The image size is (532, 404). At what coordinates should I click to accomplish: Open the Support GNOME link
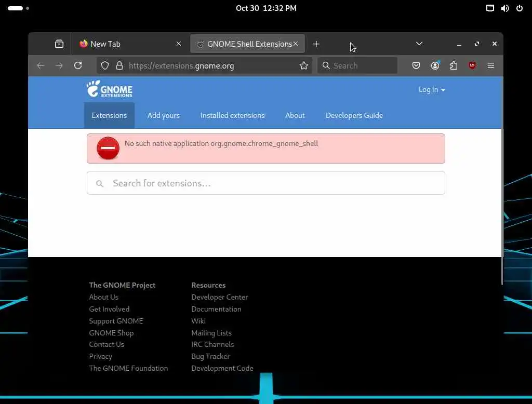point(116,321)
